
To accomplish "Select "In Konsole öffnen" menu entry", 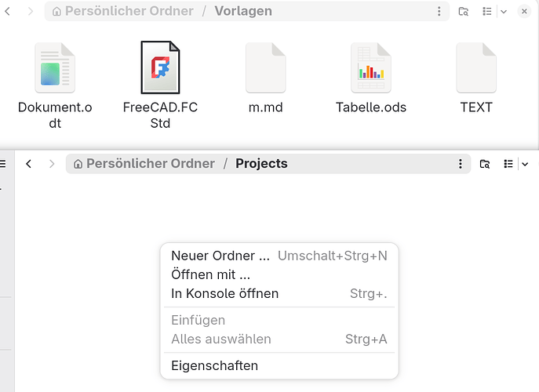I will [x=224, y=293].
